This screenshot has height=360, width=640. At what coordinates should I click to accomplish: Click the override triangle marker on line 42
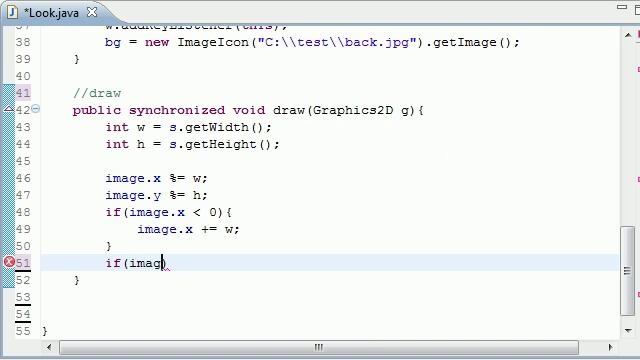pos(9,109)
